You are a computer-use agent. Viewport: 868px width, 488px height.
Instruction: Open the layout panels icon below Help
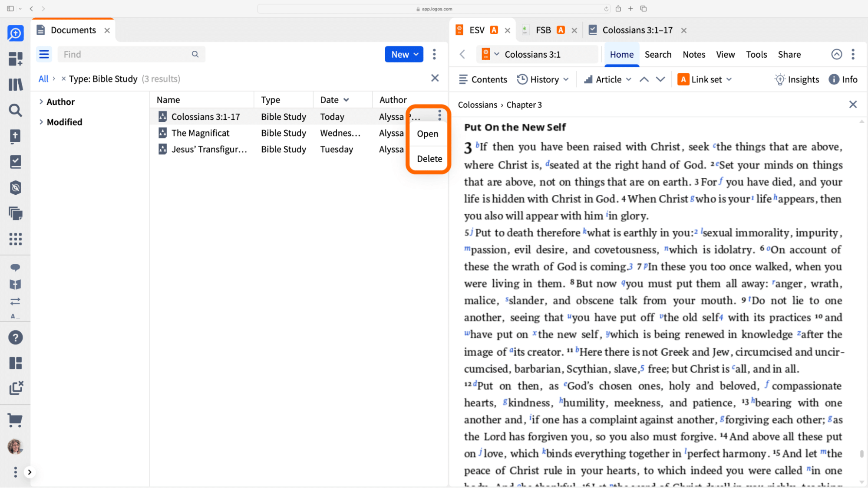coord(16,363)
